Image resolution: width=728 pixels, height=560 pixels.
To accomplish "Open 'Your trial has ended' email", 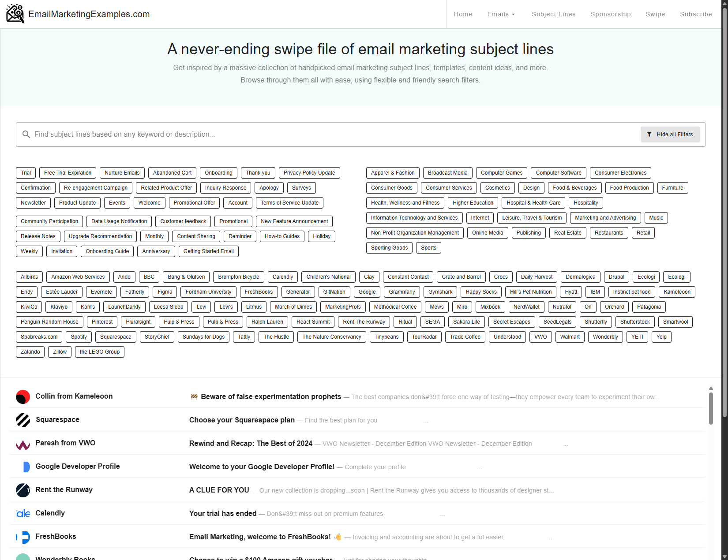I will tap(357, 513).
